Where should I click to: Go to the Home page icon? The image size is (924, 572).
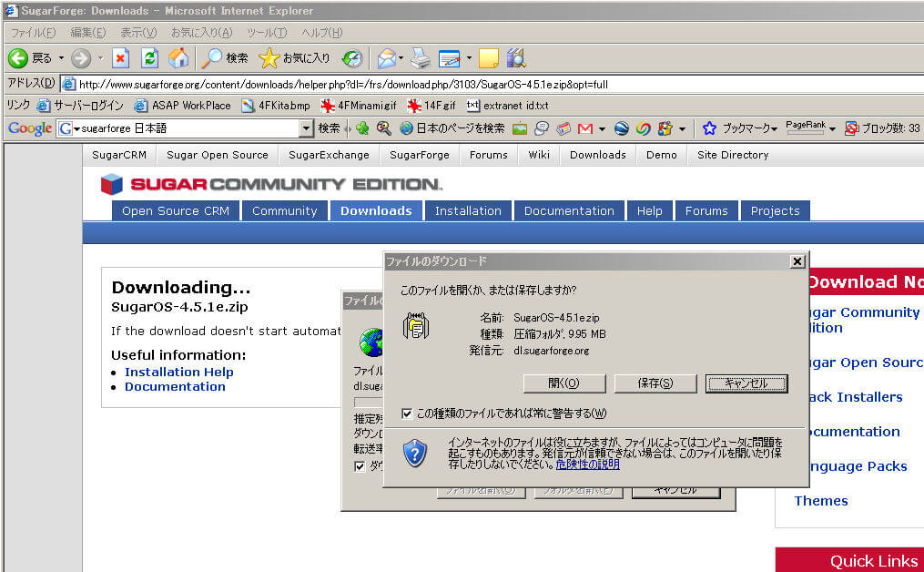(x=178, y=58)
